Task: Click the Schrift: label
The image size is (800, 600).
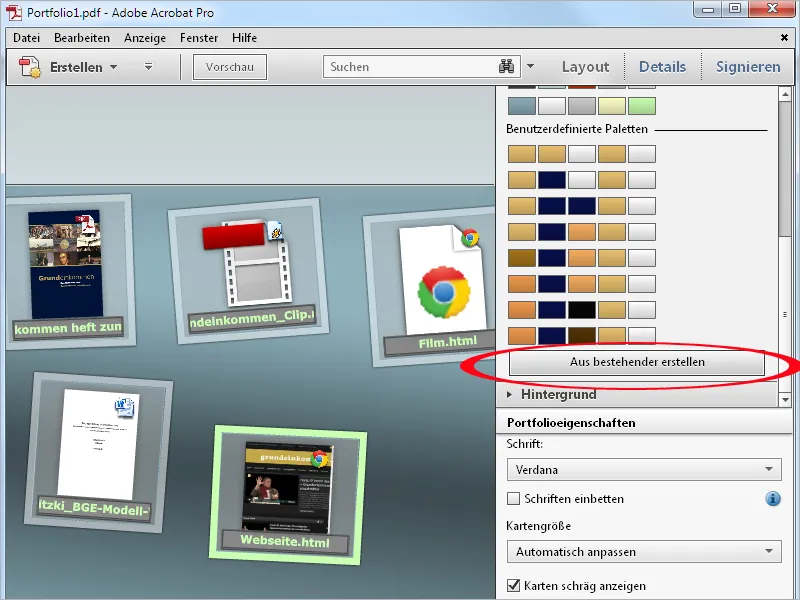Action: pyautogui.click(x=524, y=444)
